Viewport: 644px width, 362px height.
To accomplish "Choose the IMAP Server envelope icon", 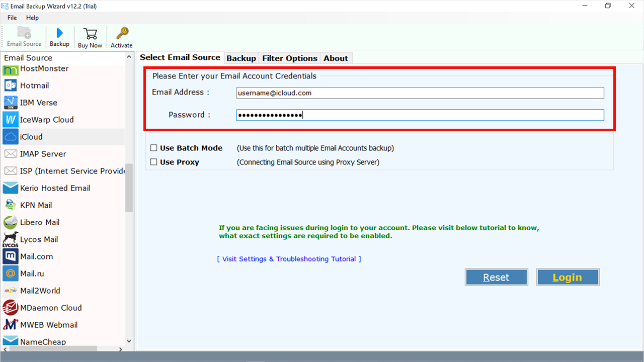I will 11,154.
